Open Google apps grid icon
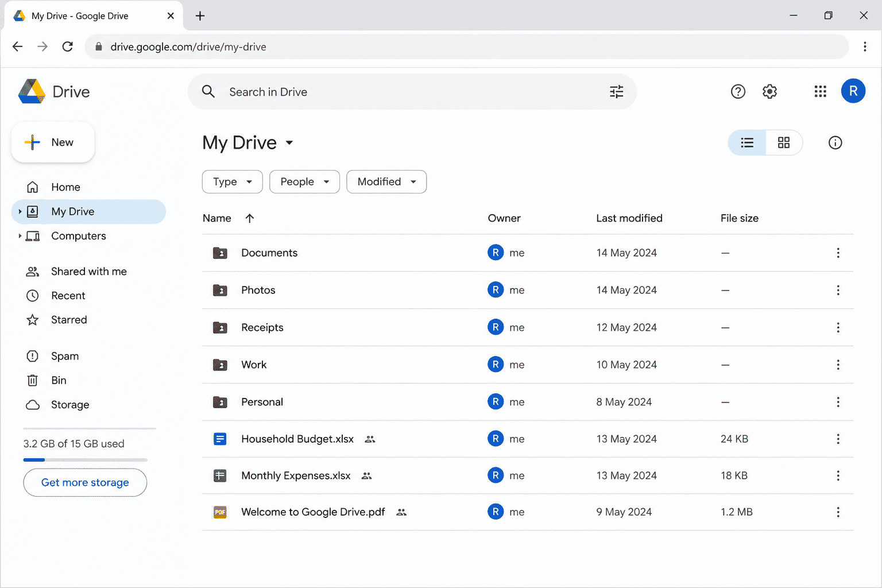Viewport: 882px width, 588px height. [820, 91]
